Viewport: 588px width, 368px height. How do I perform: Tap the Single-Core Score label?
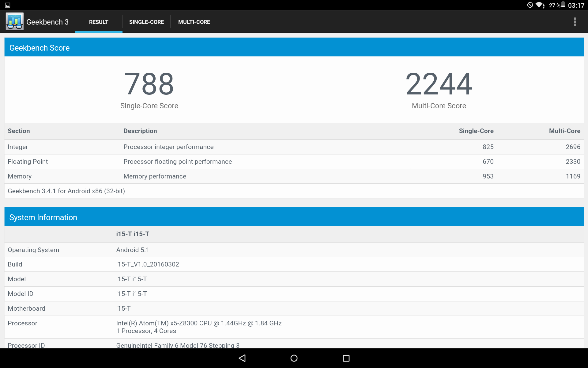point(149,106)
